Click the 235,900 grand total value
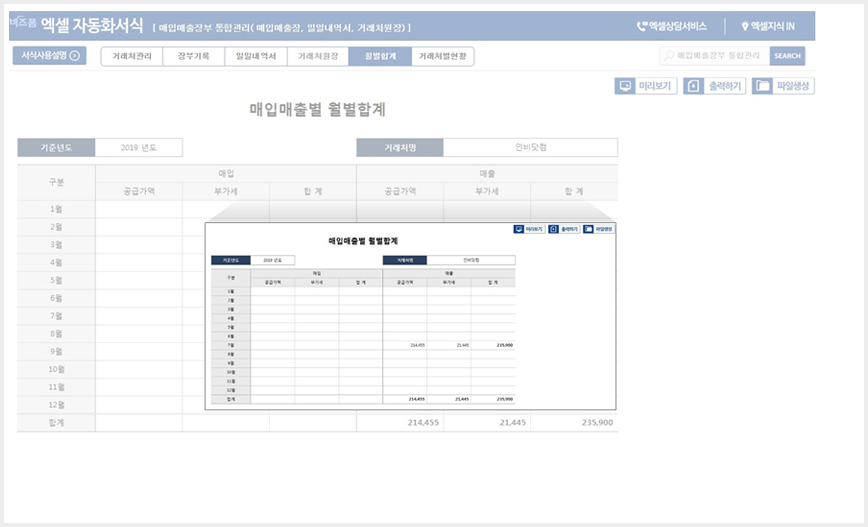 597,422
